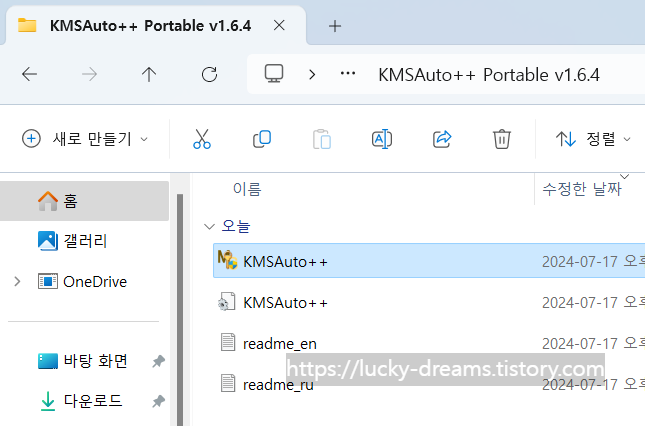The height and width of the screenshot is (426, 645).
Task: Cut the selected file with the scissors icon
Action: click(x=202, y=139)
